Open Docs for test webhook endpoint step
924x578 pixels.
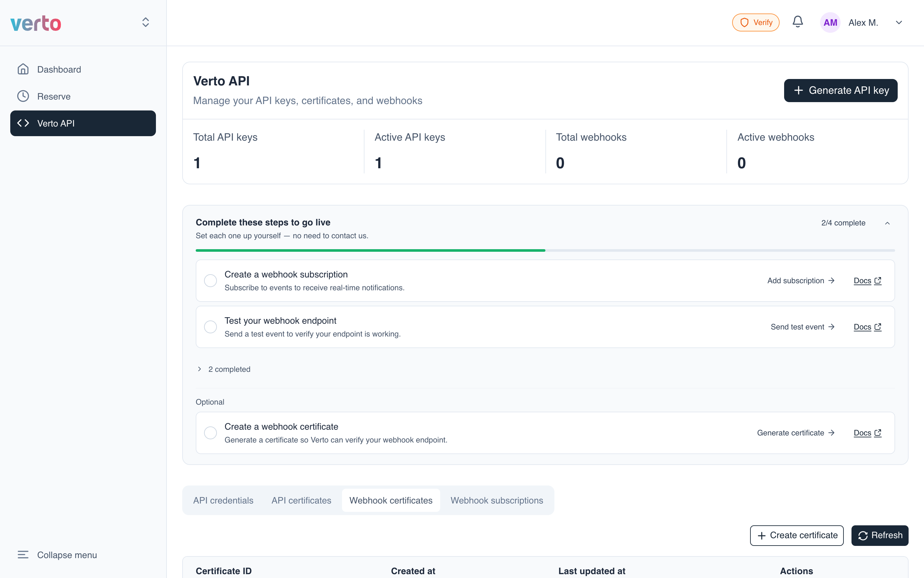(867, 327)
